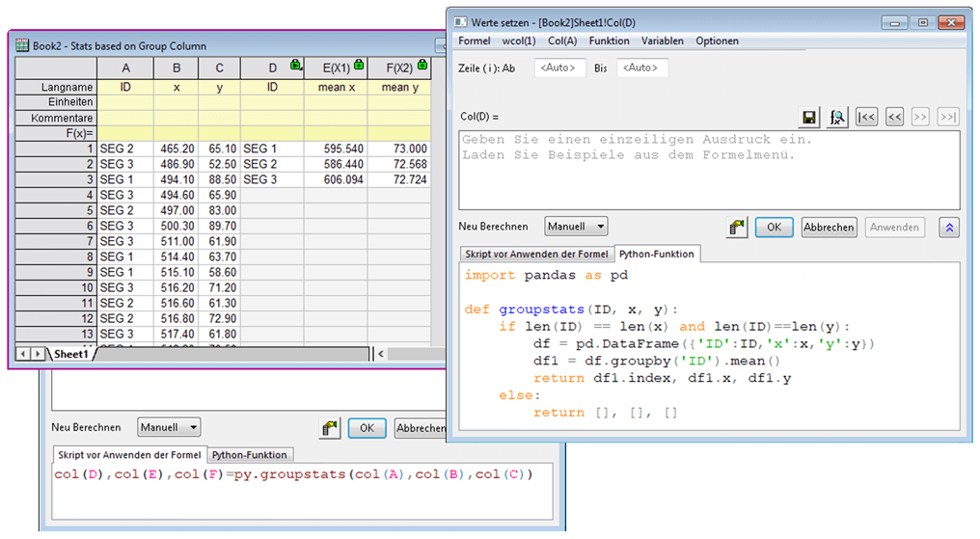Click the Book2 workbook window icon
The image size is (980, 539).
point(22,45)
